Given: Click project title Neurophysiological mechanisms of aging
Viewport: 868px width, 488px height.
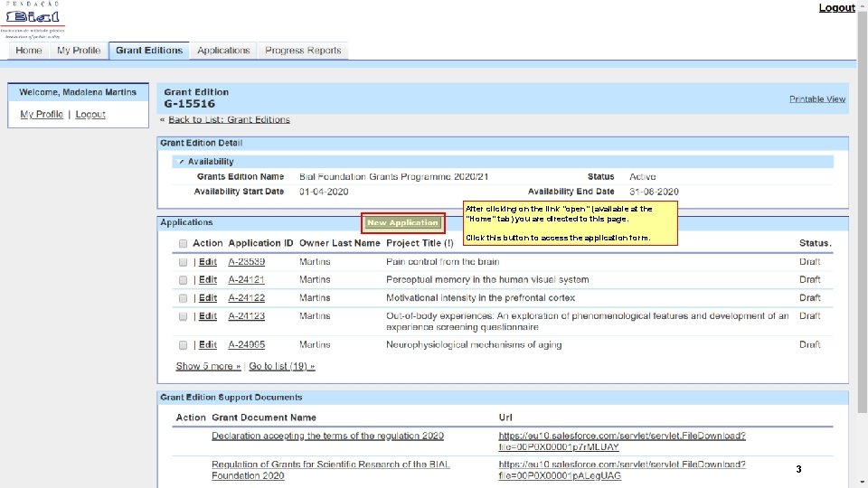Looking at the screenshot, I should (474, 344).
